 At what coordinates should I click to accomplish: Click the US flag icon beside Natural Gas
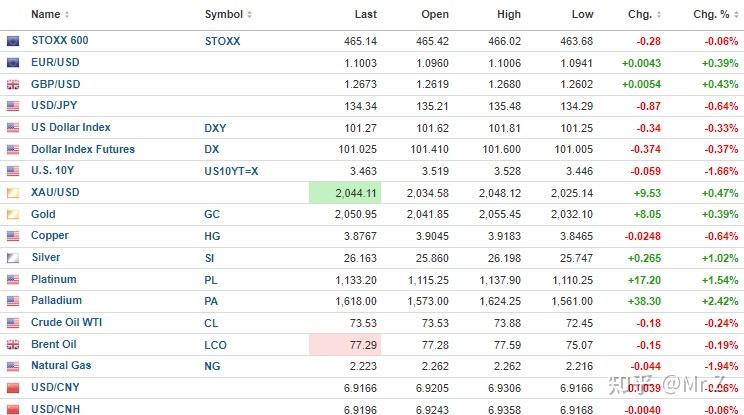click(13, 366)
